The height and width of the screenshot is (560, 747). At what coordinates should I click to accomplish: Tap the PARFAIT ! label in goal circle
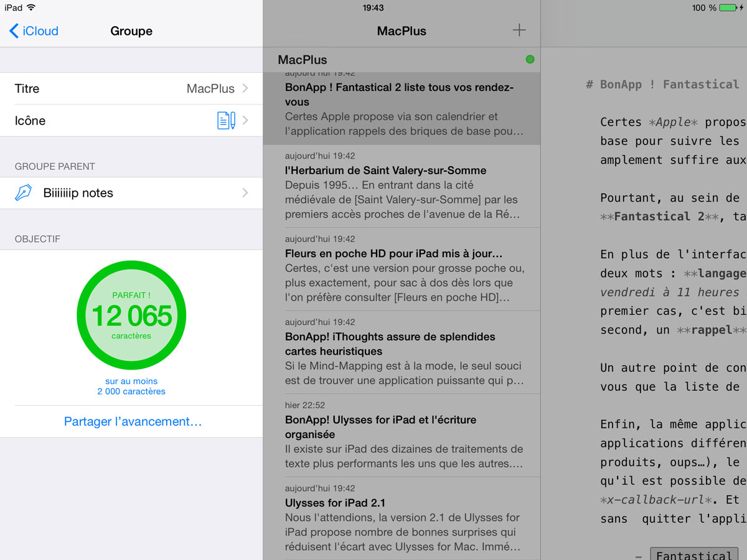pyautogui.click(x=131, y=295)
